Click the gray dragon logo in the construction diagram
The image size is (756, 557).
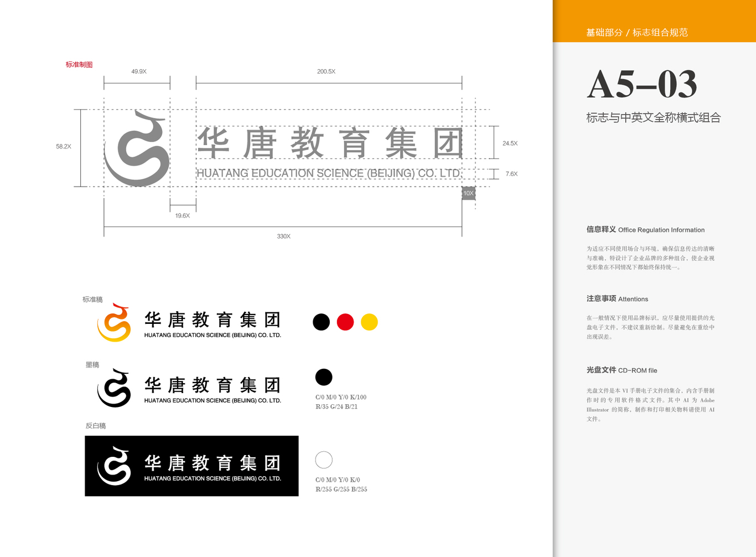[137, 148]
